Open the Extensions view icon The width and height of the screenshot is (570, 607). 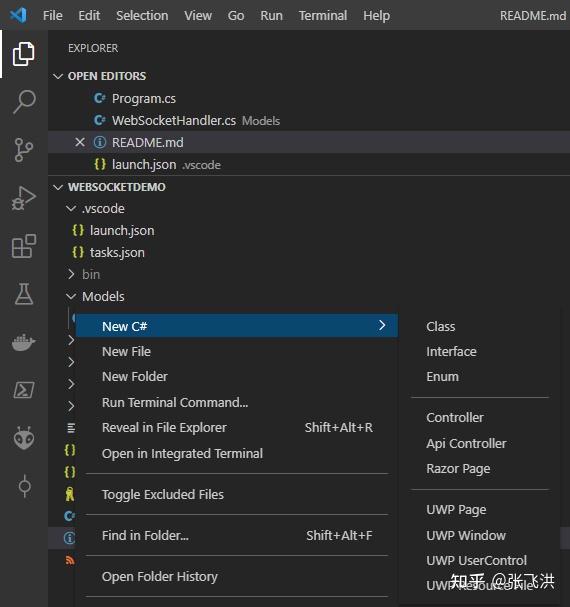pyautogui.click(x=24, y=246)
